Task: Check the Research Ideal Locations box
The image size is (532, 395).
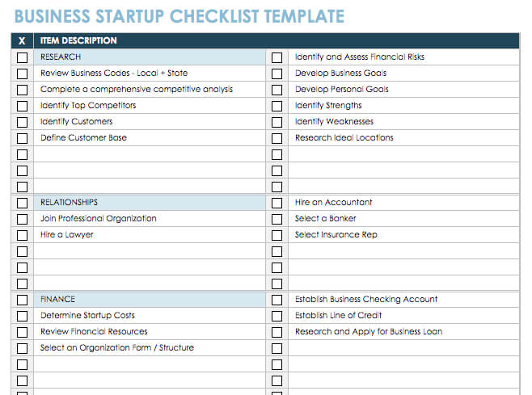Action: pyautogui.click(x=277, y=138)
